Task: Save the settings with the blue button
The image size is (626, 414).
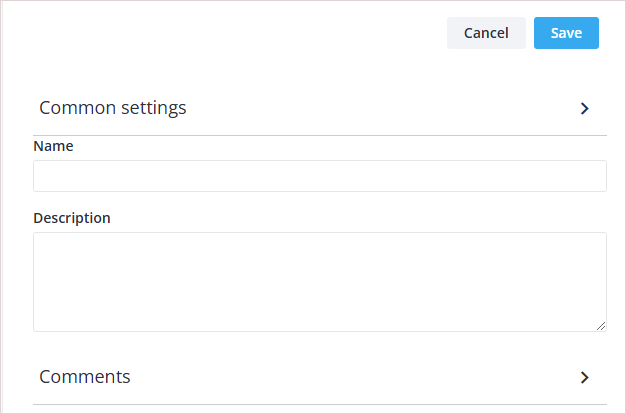Action: (x=566, y=33)
